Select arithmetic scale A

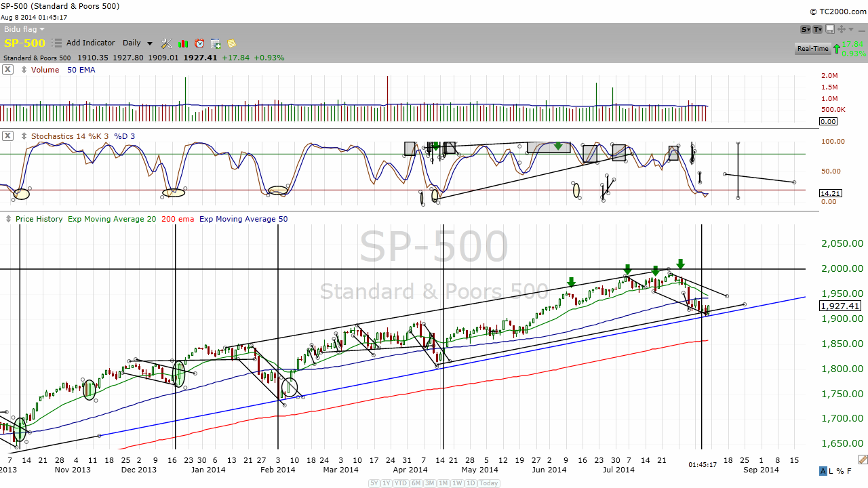(823, 471)
